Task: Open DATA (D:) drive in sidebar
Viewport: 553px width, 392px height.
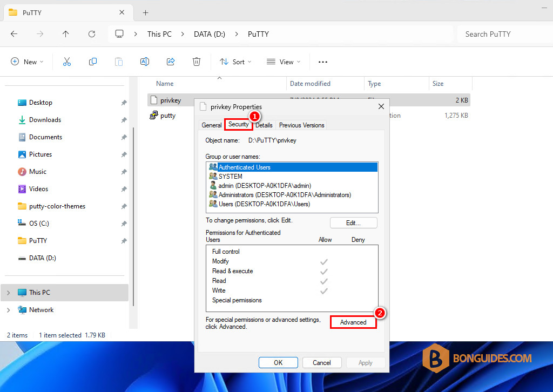Action: point(42,258)
